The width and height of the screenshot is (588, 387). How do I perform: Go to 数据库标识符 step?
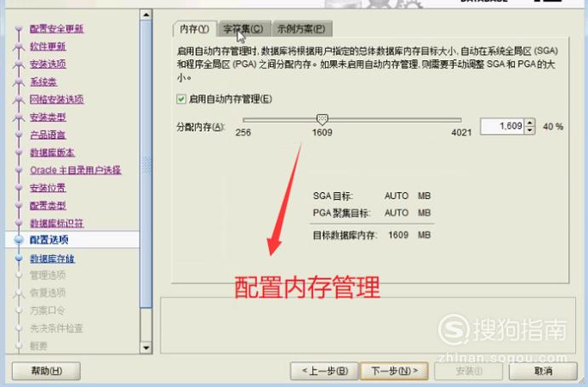coord(57,223)
